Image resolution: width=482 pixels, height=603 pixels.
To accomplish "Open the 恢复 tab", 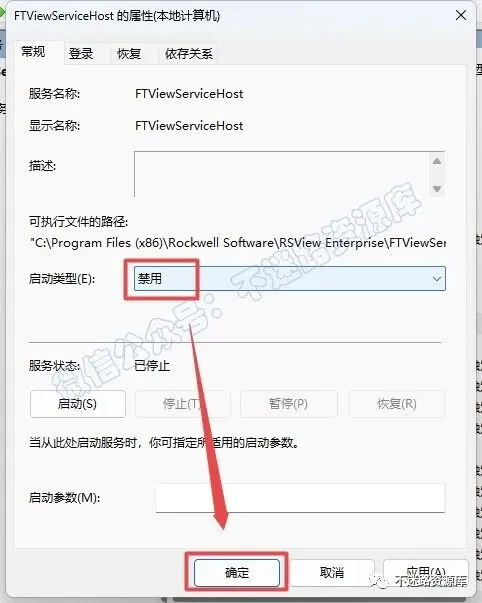I will coord(129,53).
